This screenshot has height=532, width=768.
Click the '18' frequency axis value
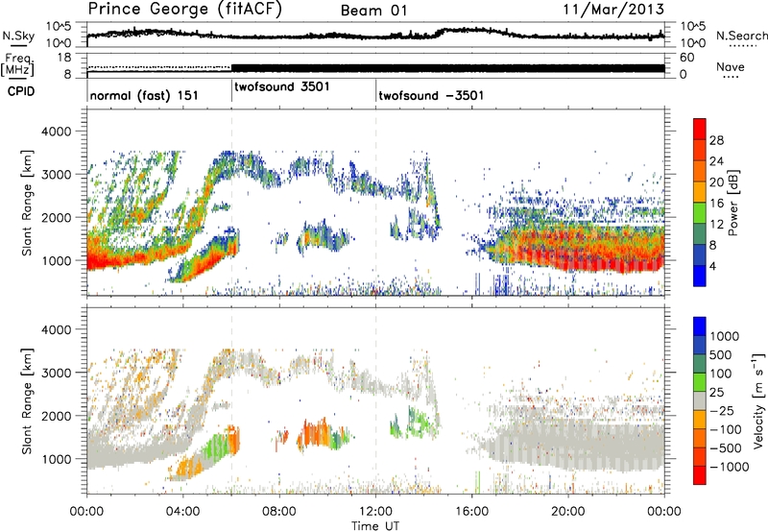coord(64,58)
